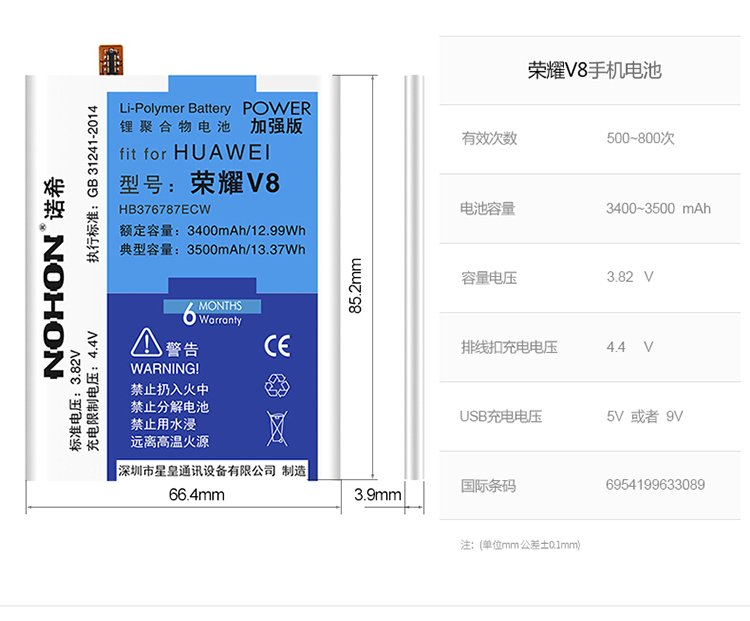Click the crossed-out trash bin icon
The width and height of the screenshot is (750, 621).
[x=277, y=428]
